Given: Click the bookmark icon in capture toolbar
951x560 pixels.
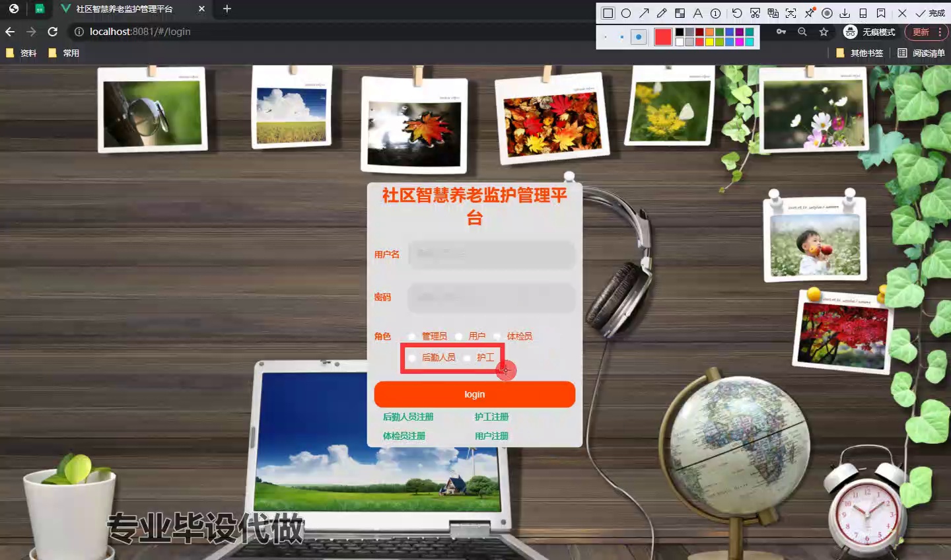Looking at the screenshot, I should pyautogui.click(x=881, y=13).
